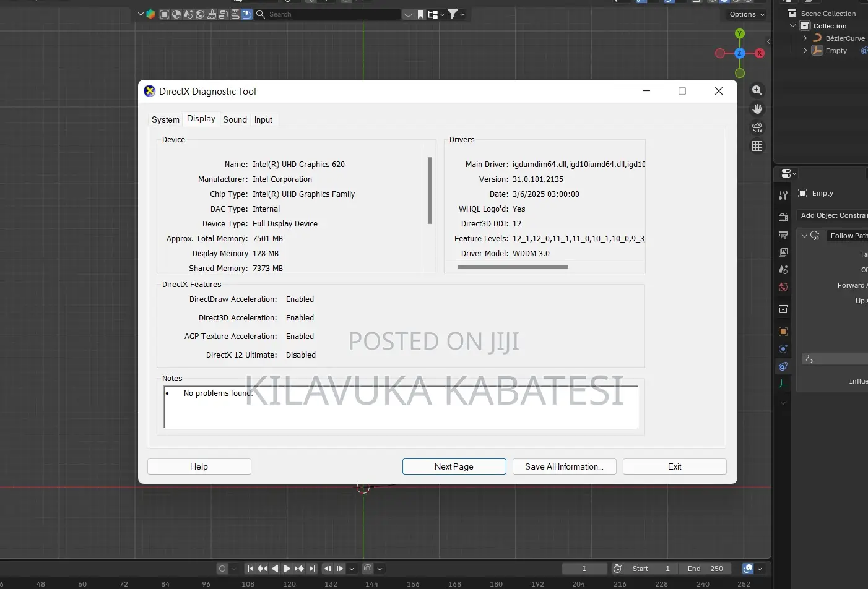Play the animation in reverse

(x=275, y=569)
